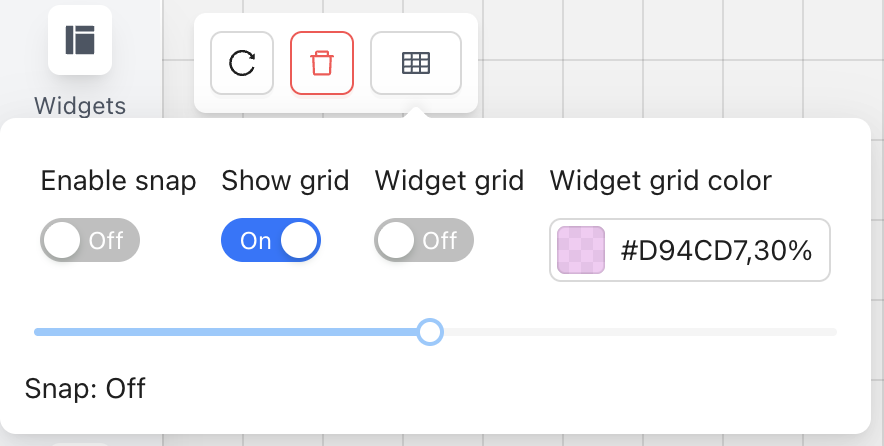The image size is (884, 446).
Task: Click the blue filled part of the slider track
Action: point(230,332)
